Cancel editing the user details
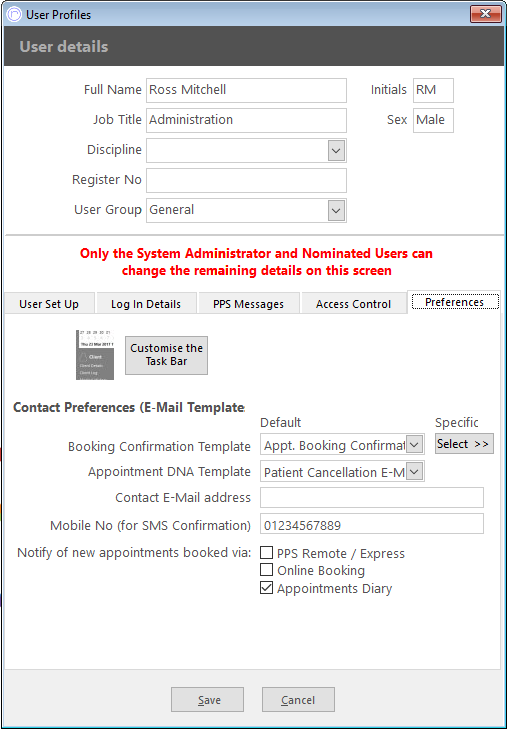 (x=298, y=700)
